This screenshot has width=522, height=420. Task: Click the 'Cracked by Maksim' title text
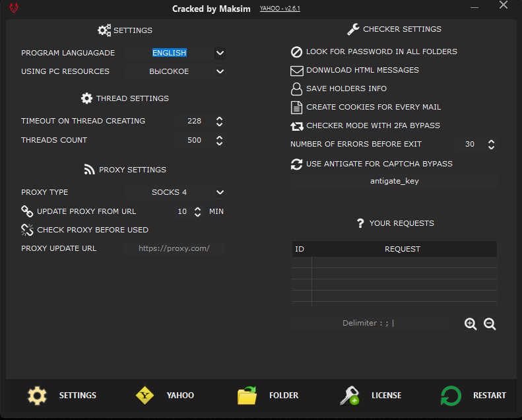coord(211,9)
